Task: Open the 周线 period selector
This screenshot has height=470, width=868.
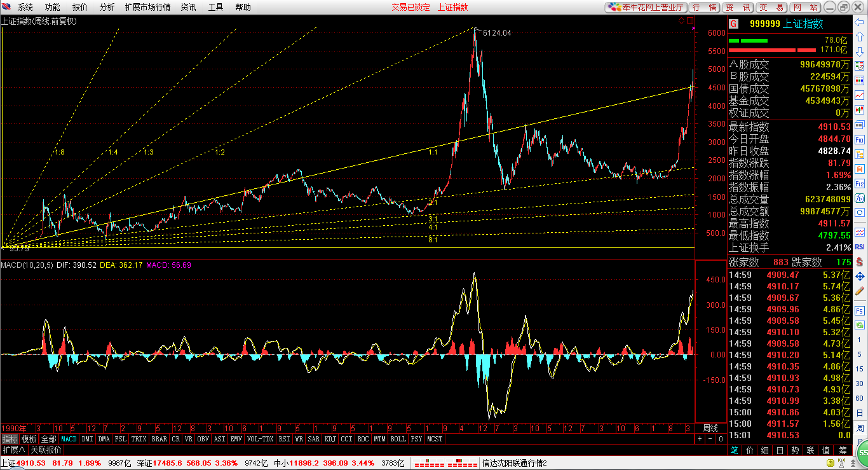Action: [x=710, y=428]
